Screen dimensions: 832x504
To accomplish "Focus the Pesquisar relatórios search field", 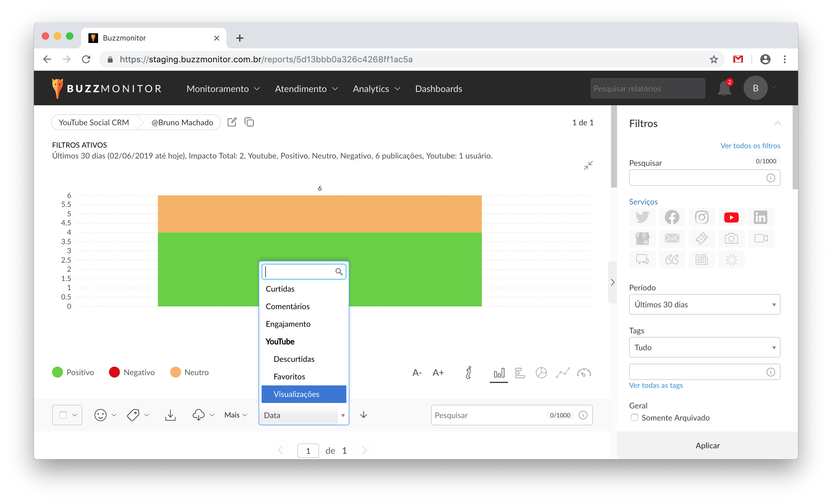I will click(647, 89).
